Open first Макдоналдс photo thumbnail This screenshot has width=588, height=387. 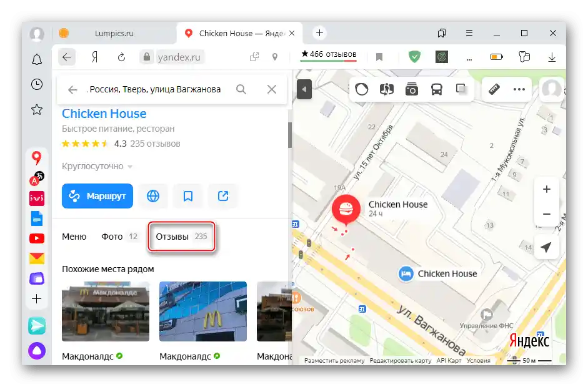(106, 311)
